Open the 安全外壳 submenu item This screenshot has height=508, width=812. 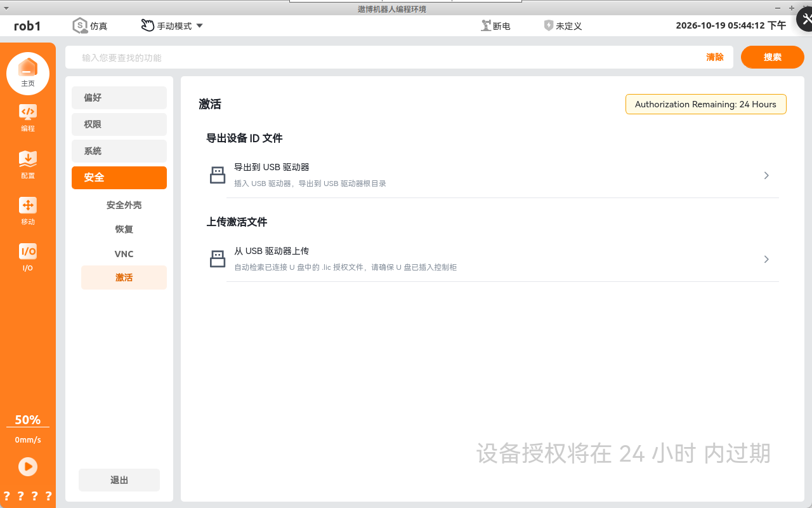pos(124,205)
